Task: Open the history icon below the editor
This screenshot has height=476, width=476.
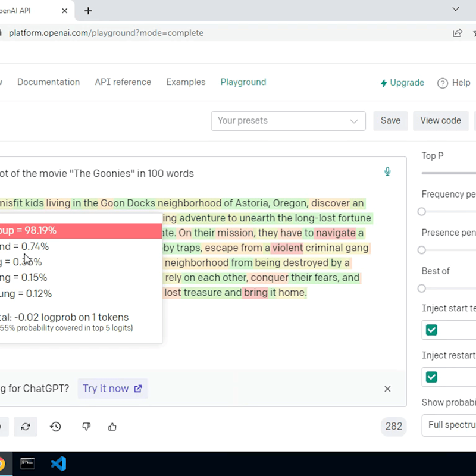Action: 55,427
